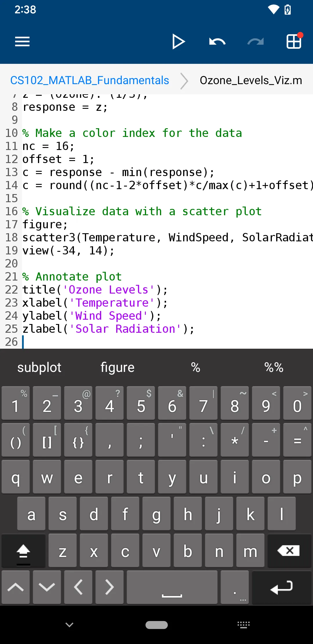Image resolution: width=313 pixels, height=644 pixels.
Task: Open the keyboard switcher icon in navigation bar
Action: 243,625
